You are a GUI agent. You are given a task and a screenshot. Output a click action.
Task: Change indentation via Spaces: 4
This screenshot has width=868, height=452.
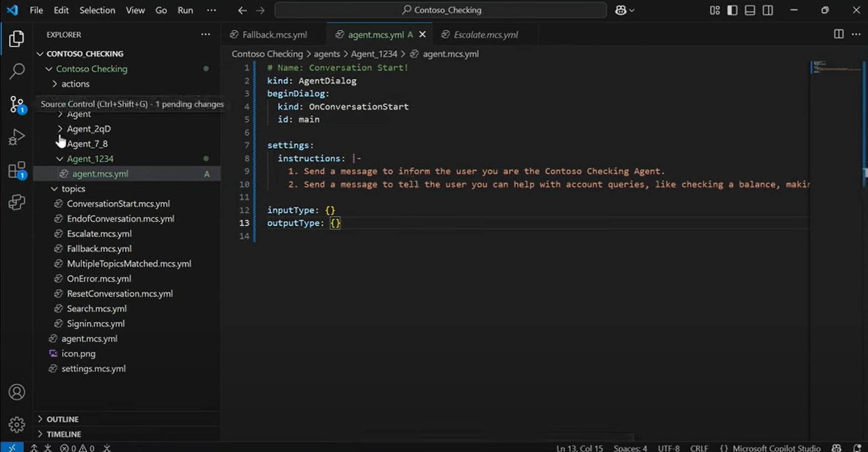[x=630, y=448]
